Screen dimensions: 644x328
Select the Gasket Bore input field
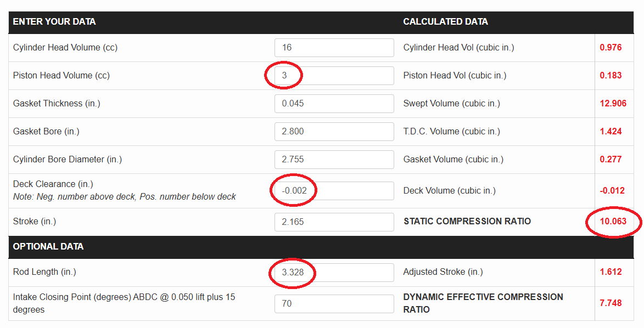point(334,132)
